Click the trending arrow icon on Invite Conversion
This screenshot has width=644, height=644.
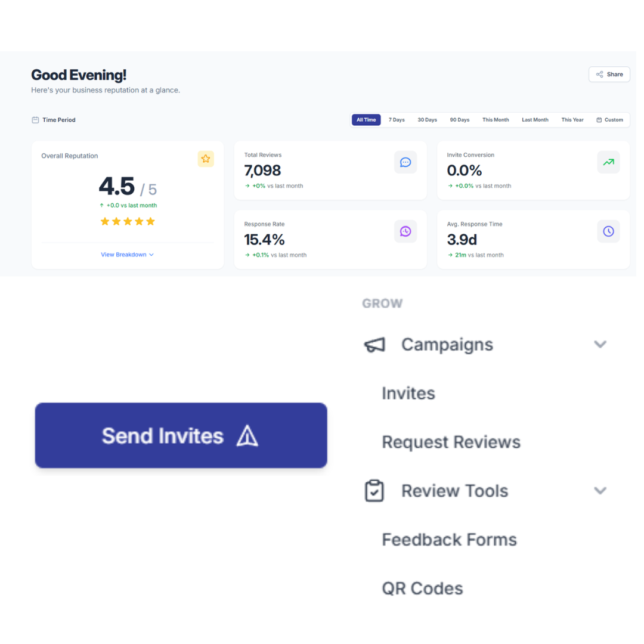(x=608, y=162)
